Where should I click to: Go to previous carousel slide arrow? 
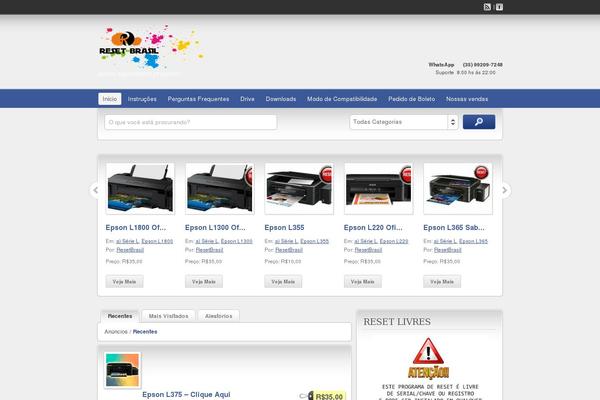click(96, 190)
